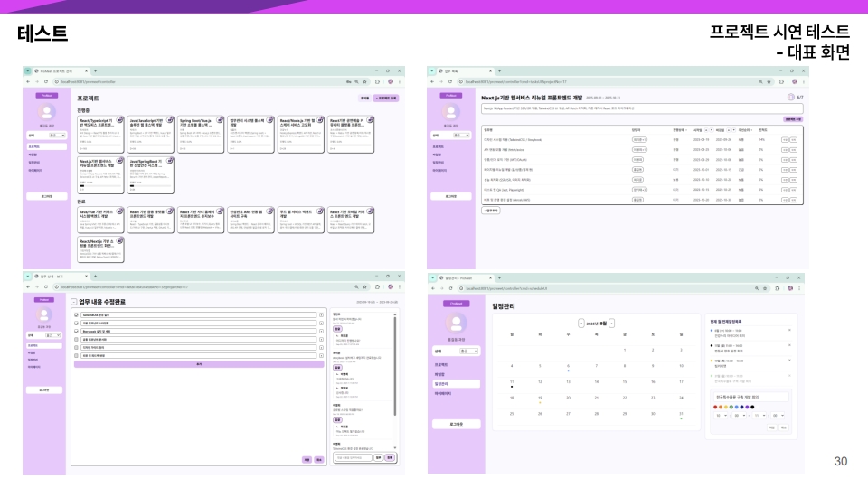Click the comments panel scrollbar in task detail
The width and height of the screenshot is (868, 488).
pyautogui.click(x=395, y=365)
